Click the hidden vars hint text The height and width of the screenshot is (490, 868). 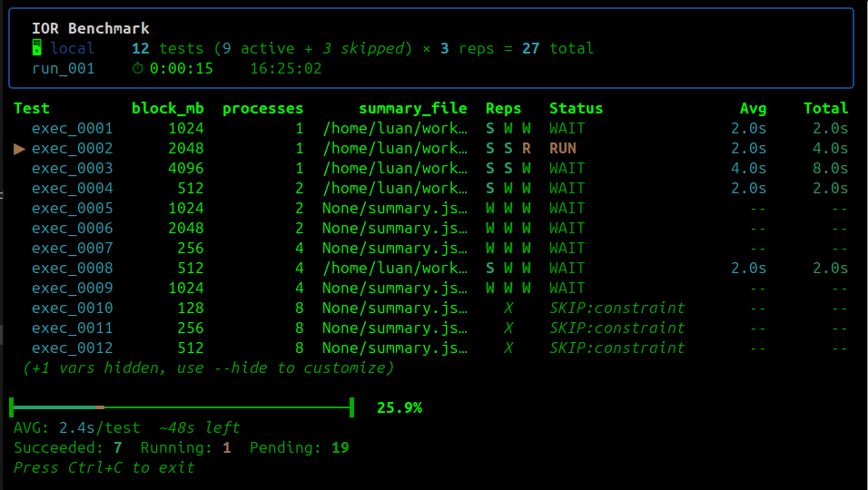pyautogui.click(x=208, y=367)
